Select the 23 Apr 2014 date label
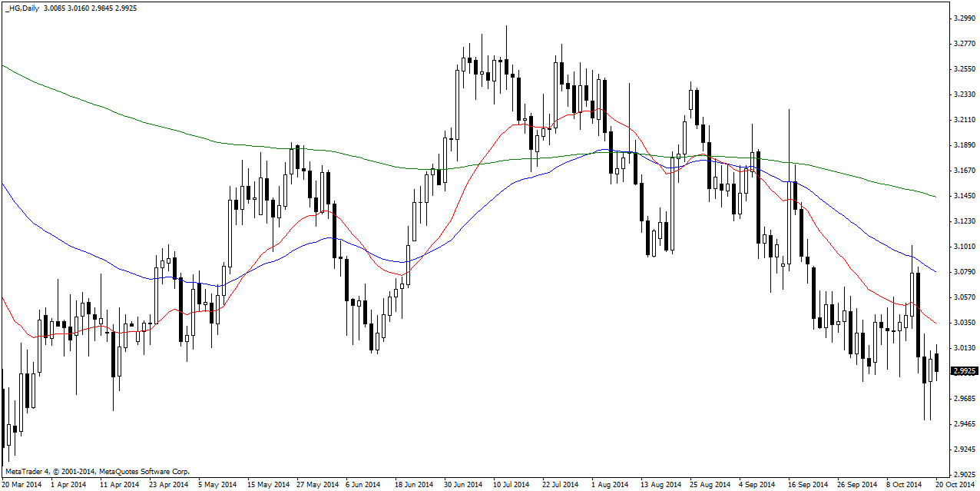980x491 pixels. (167, 485)
